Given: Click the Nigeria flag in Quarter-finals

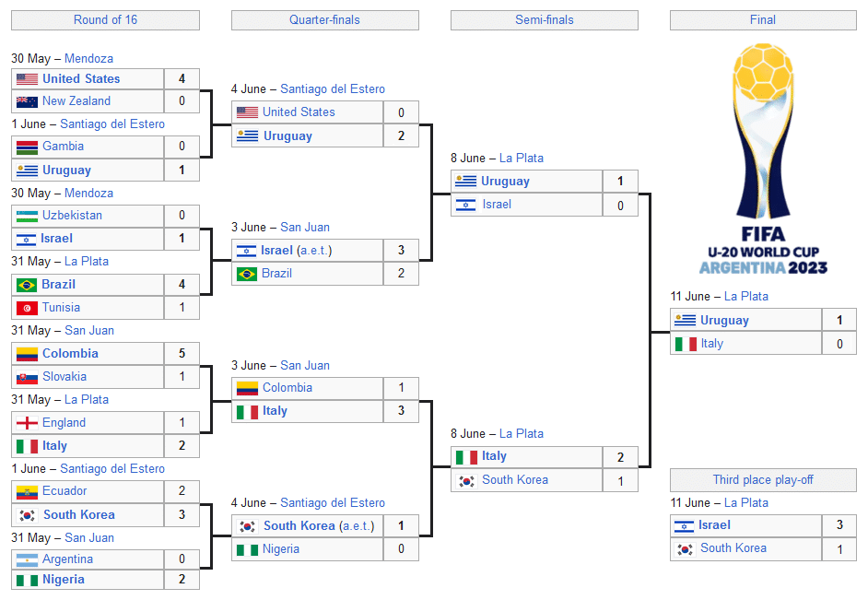Looking at the screenshot, I should coord(247,549).
